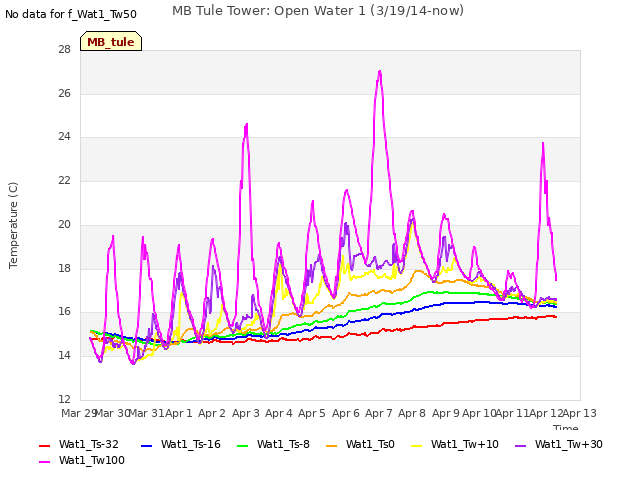640x480 pixels.
Task: Click the green Wat1_Ts-8 legend swatch
Action: coord(242,446)
